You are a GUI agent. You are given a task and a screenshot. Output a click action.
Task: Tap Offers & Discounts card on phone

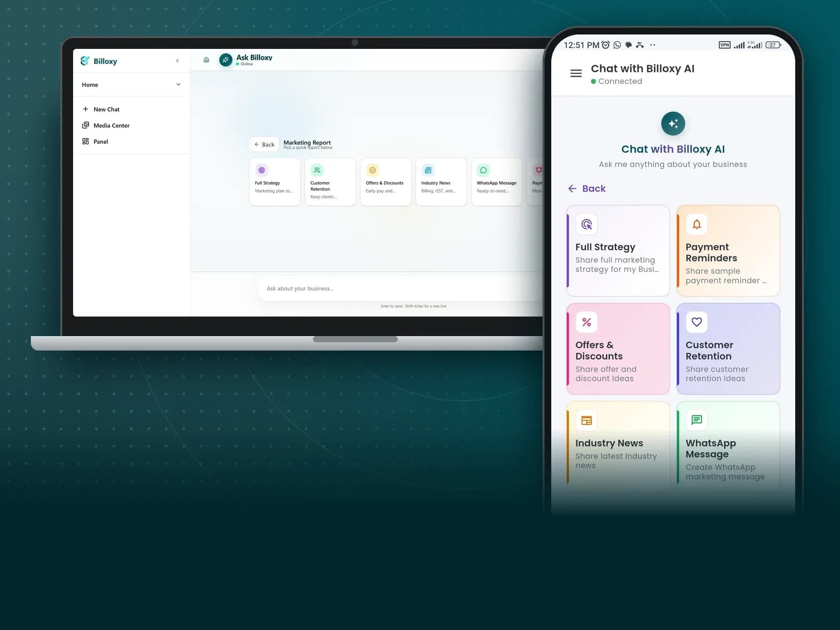618,349
